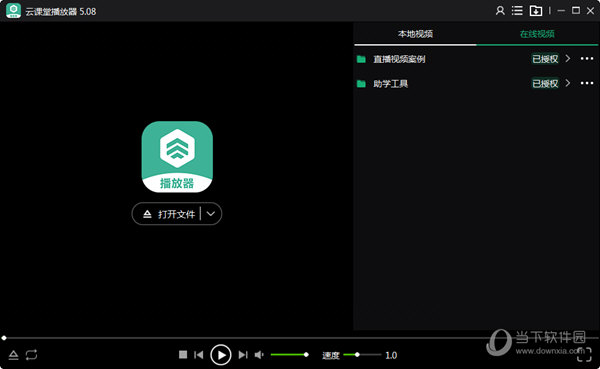Expand the 直播视频案例 row chevron
This screenshot has width=600, height=369.
568,59
